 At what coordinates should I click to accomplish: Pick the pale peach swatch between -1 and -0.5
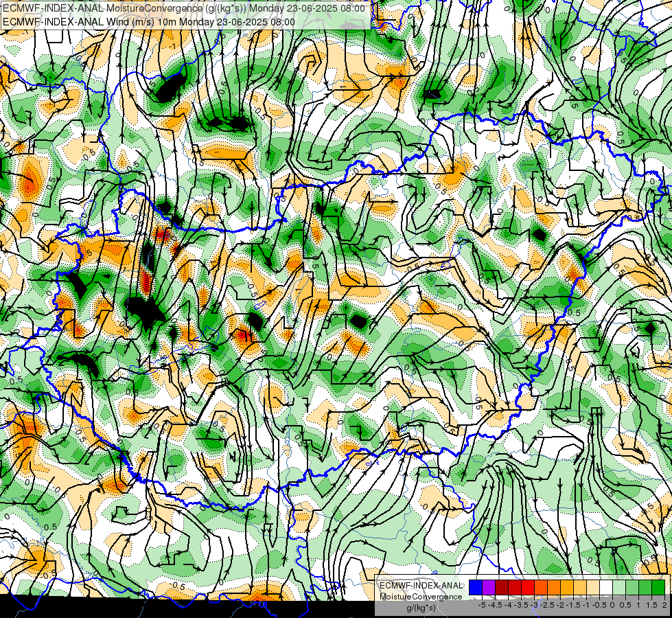592,587
